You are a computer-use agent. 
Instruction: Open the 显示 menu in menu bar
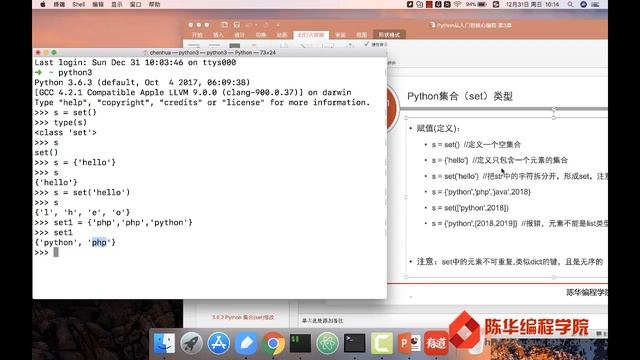[117, 4]
